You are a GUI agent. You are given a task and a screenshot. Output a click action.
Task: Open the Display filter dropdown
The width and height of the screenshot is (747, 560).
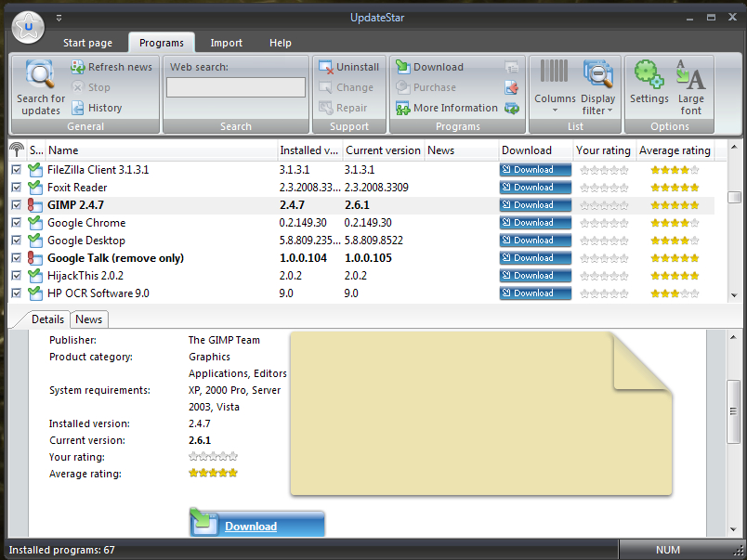click(x=598, y=87)
